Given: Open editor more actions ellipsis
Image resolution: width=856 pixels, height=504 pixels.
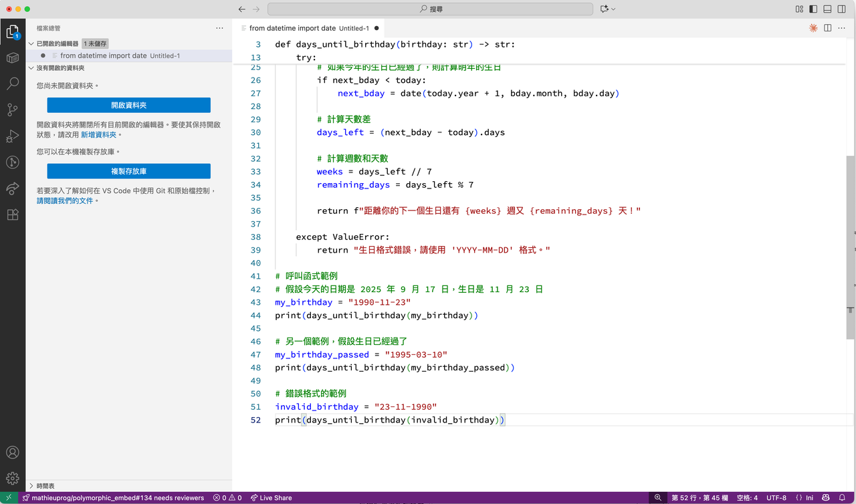Looking at the screenshot, I should 843,28.
